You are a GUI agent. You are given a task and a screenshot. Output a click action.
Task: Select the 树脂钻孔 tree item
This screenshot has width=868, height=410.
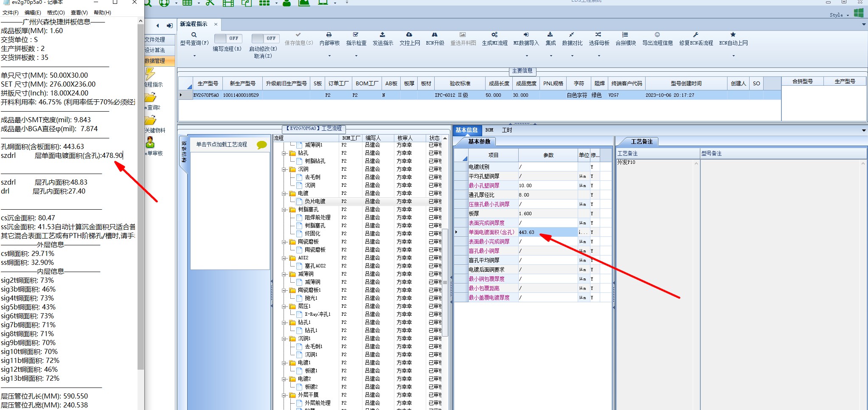coord(315,161)
